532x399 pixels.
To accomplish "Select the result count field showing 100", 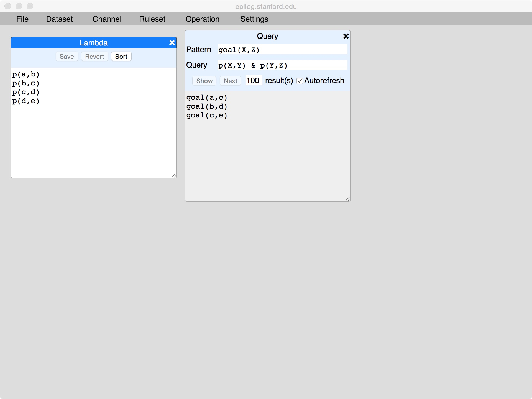I will click(253, 81).
